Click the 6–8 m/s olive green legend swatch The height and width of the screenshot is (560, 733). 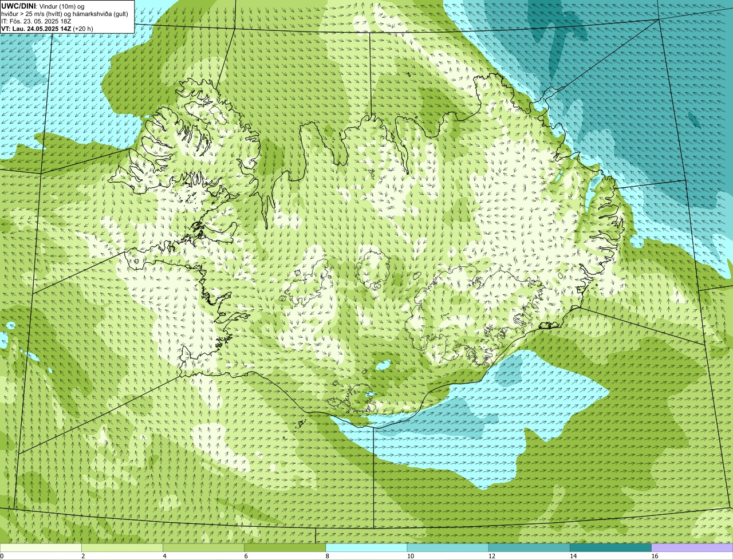click(285, 547)
